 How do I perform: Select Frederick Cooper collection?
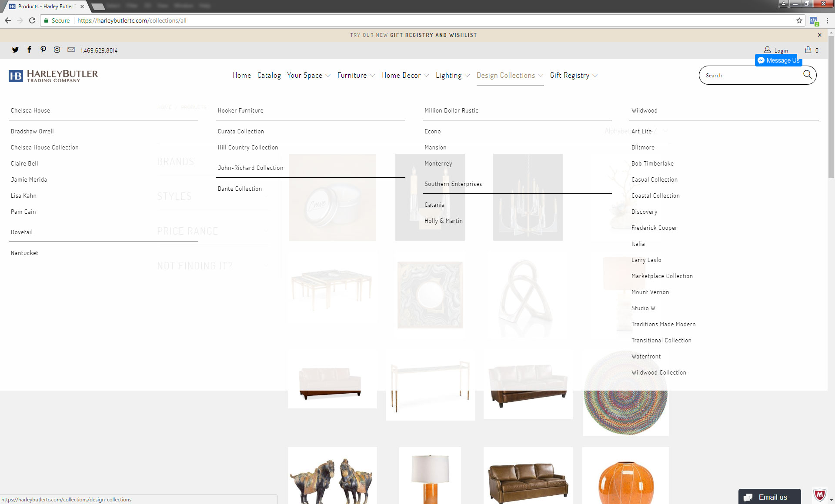tap(654, 228)
